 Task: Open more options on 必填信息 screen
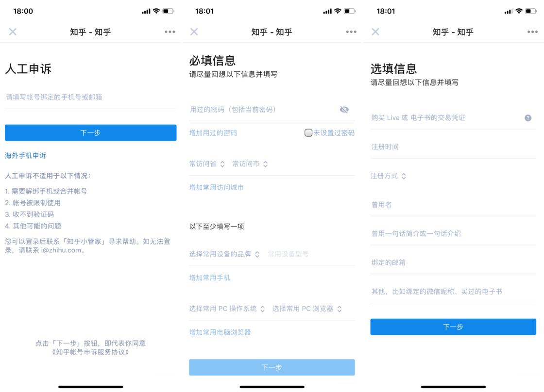pyautogui.click(x=351, y=32)
